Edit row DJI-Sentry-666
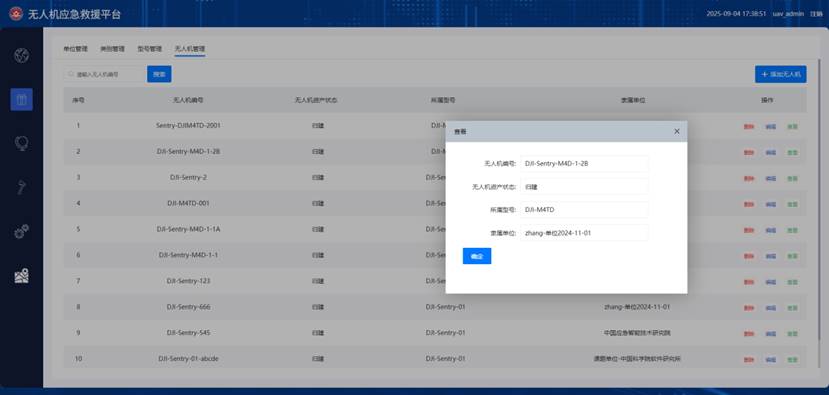 pos(771,308)
